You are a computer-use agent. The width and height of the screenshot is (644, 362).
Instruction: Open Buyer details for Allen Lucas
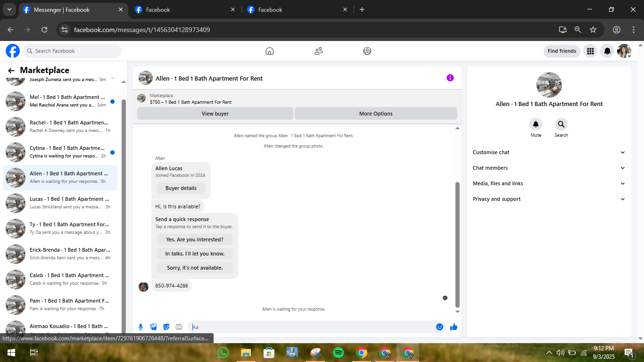pos(181,188)
